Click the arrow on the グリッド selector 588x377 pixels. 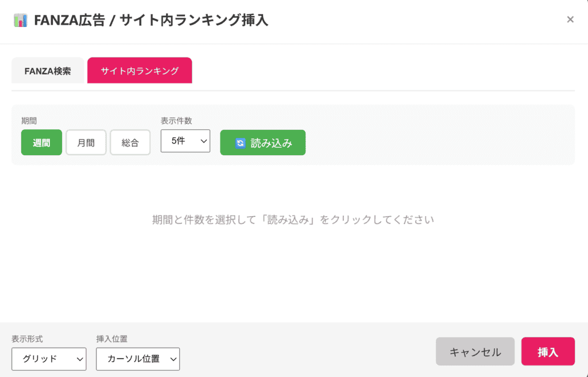pos(79,359)
